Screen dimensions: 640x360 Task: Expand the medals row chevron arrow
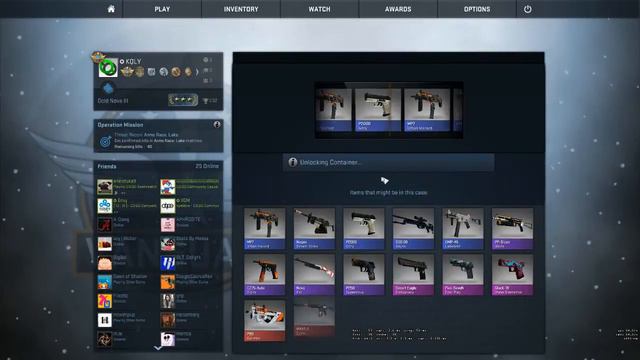(197, 72)
